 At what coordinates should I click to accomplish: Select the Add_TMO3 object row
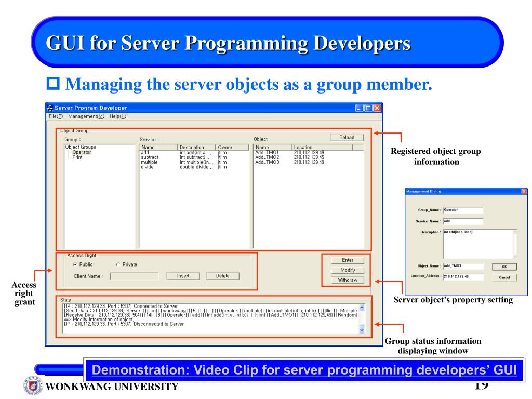308,162
